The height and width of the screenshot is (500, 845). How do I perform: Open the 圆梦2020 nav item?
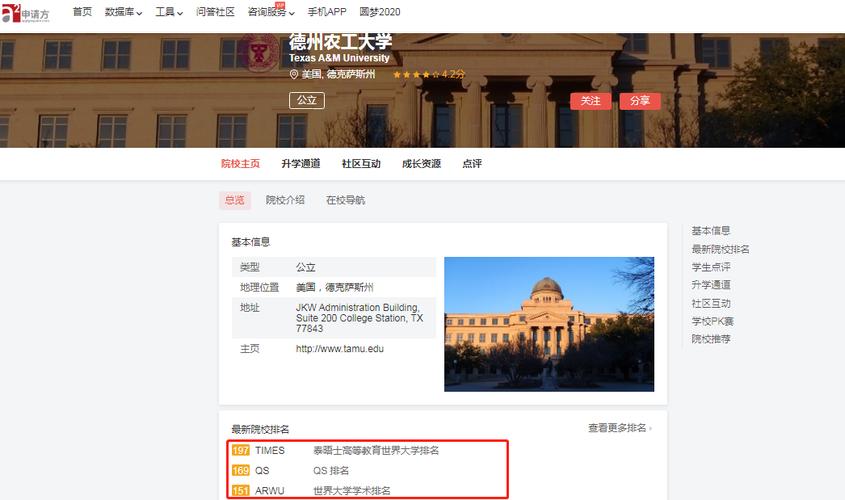[379, 12]
